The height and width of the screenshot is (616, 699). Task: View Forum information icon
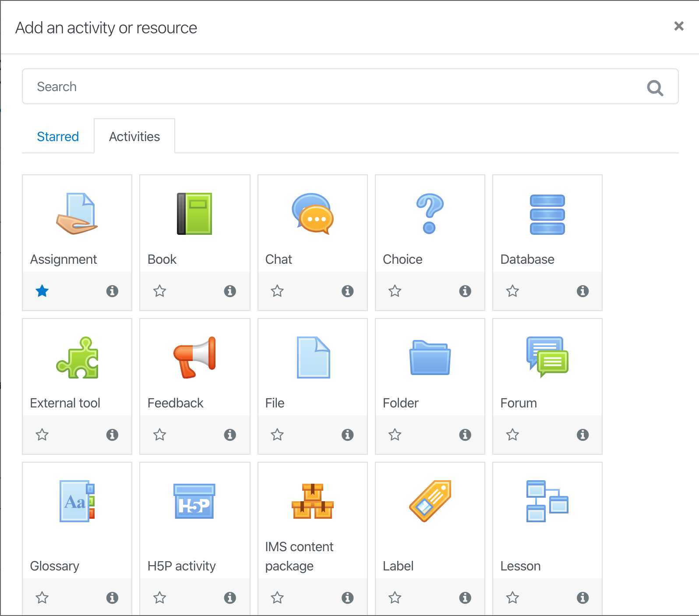click(x=582, y=435)
